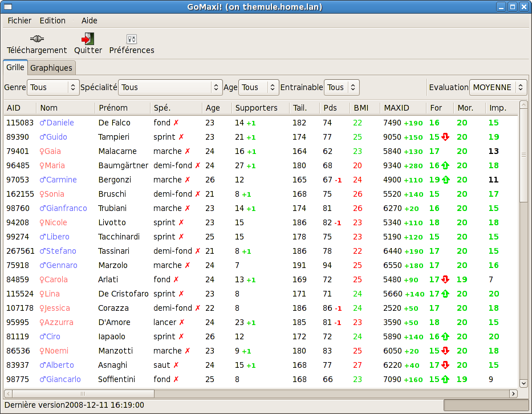Image resolution: width=532 pixels, height=414 pixels.
Task: Sort by MAXID column header
Action: (403, 108)
